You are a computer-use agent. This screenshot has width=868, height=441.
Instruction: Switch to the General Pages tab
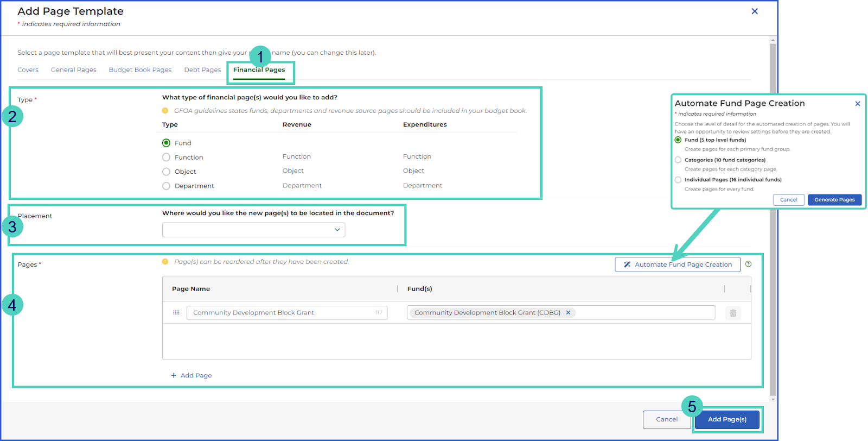click(74, 70)
